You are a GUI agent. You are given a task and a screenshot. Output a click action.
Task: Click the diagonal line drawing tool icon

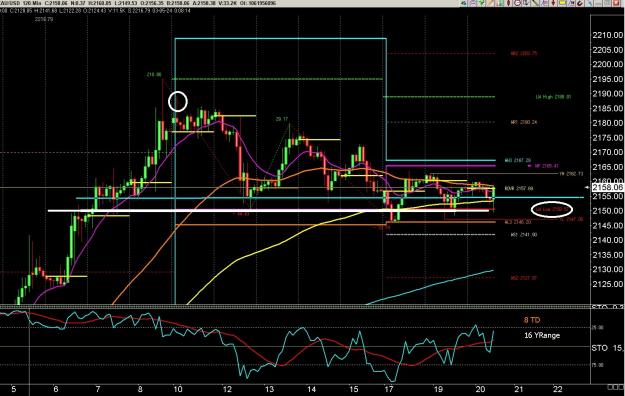(x=535, y=3)
